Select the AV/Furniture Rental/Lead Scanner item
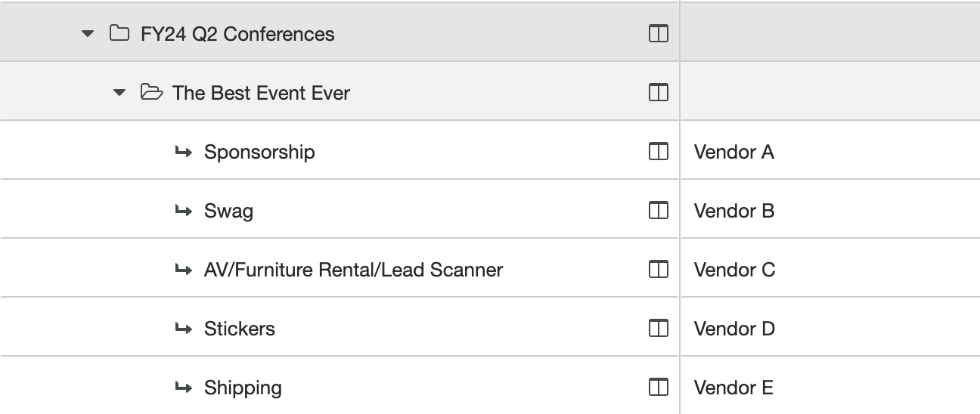This screenshot has height=414, width=980. (x=353, y=270)
